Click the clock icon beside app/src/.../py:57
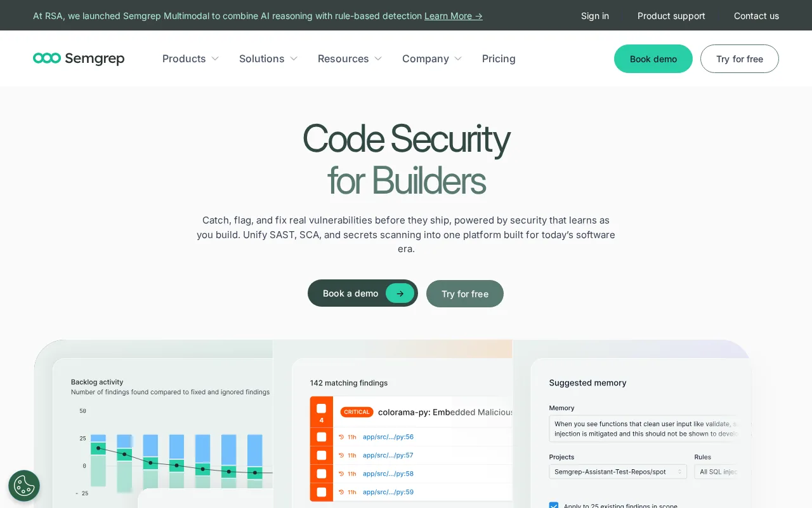812x508 pixels. [x=341, y=455]
